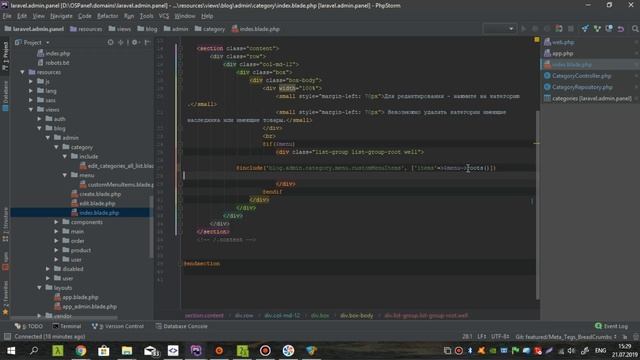Click the UTF-8 encoding in status bar
Image resolution: width=640 pixels, height=360 pixels.
click(x=500, y=337)
